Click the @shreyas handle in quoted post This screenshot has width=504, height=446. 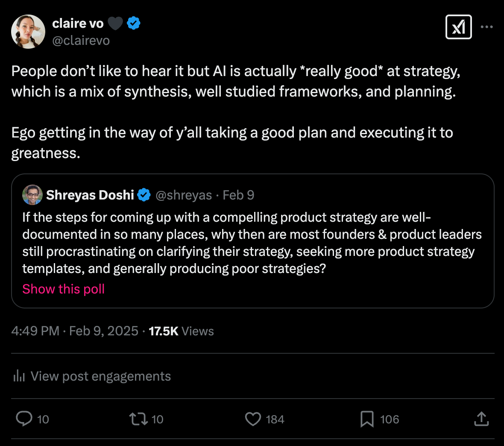(x=184, y=195)
